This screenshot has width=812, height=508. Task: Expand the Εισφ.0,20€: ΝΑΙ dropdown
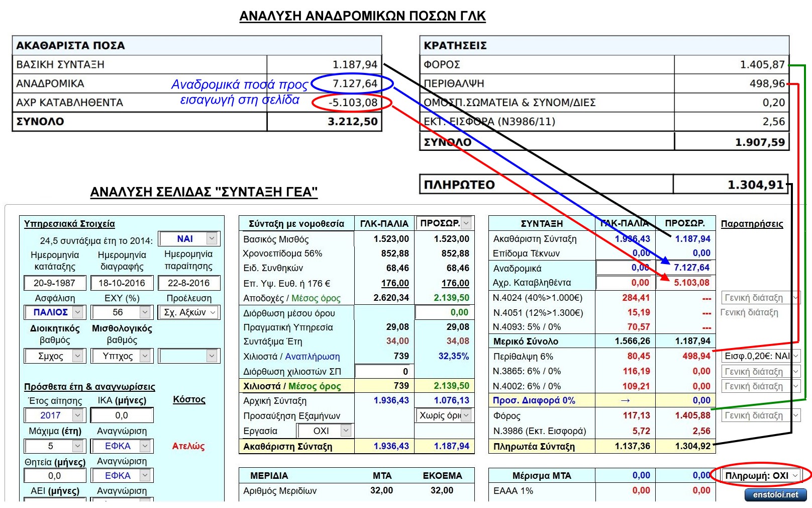(760, 356)
